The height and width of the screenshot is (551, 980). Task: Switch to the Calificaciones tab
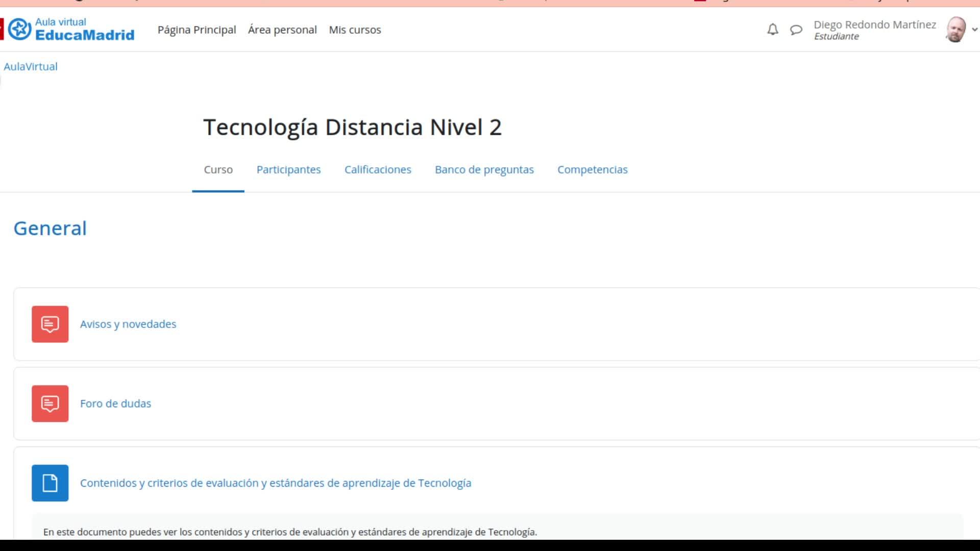[378, 169]
